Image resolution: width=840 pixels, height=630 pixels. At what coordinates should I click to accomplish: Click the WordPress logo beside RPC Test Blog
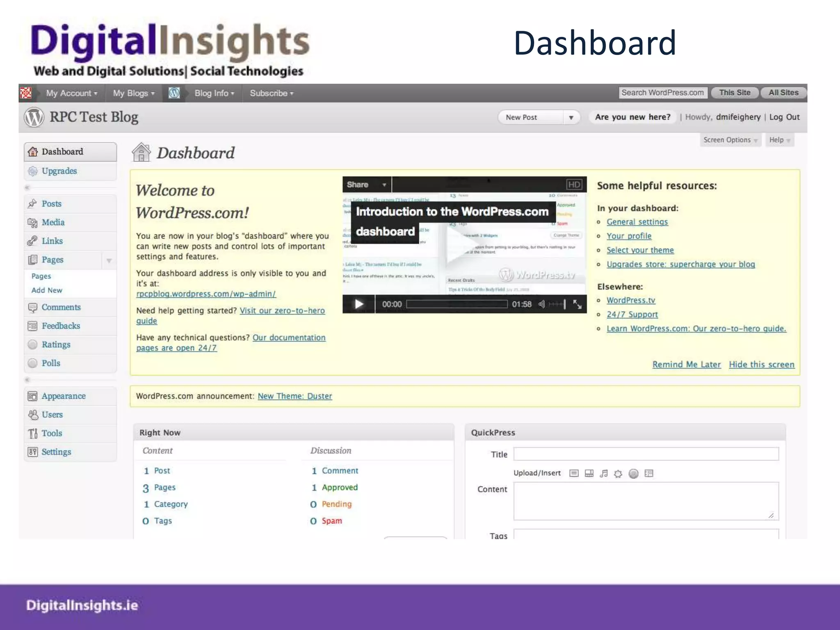point(34,117)
